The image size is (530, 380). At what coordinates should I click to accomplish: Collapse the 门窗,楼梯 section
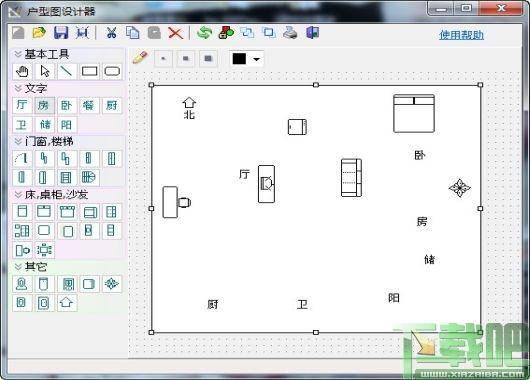[x=18, y=141]
